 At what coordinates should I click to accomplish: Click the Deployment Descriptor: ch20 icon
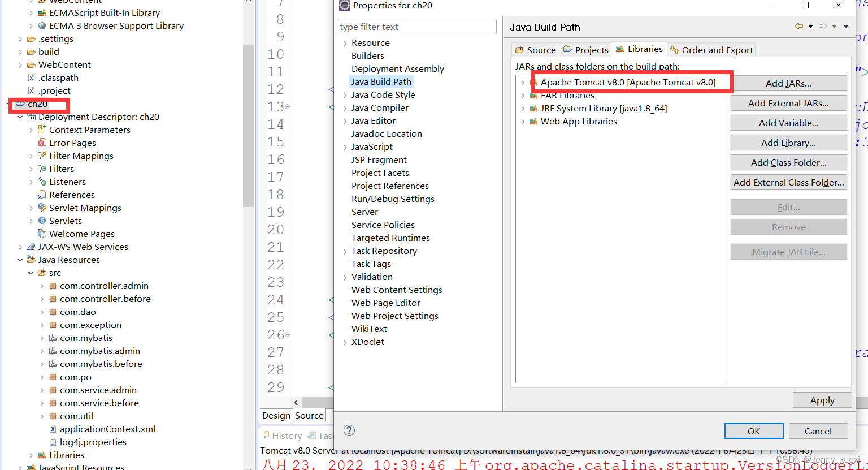click(x=31, y=117)
